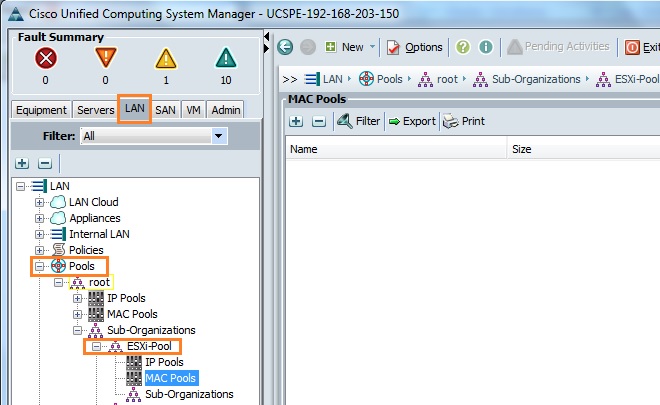Switch to the Equipment tab

click(x=41, y=110)
